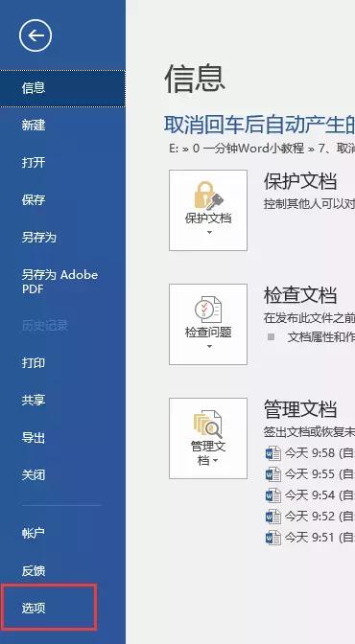
Task: Click the document title 取消回车后自动产生
Action: tap(259, 125)
